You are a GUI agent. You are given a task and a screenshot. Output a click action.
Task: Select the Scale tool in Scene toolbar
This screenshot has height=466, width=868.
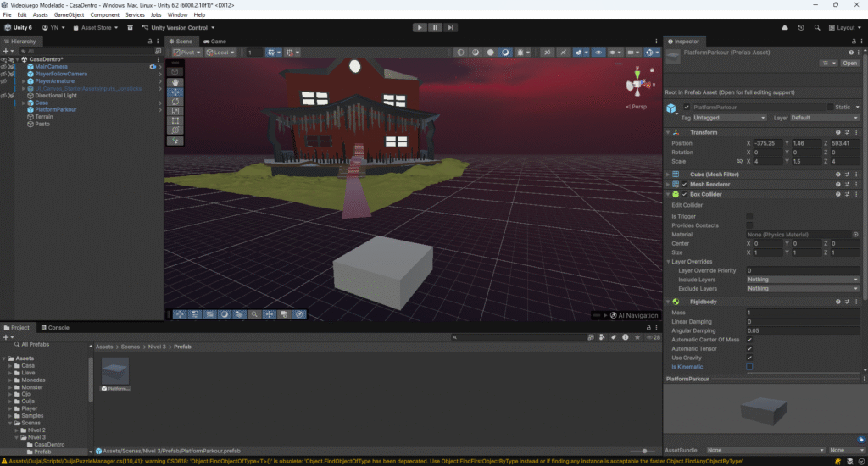coord(175,111)
